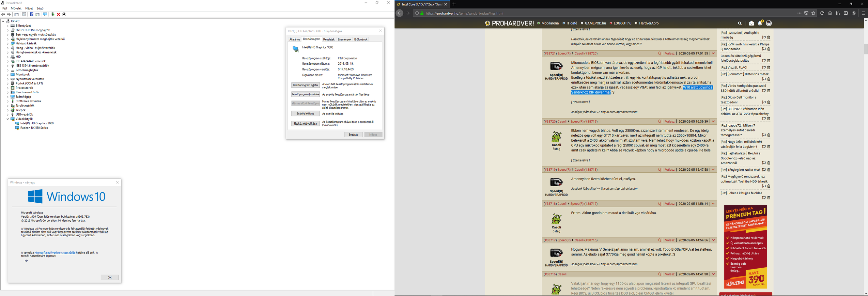Click OK in the Windows névjegy dialog
The image size is (868, 296).
click(110, 277)
